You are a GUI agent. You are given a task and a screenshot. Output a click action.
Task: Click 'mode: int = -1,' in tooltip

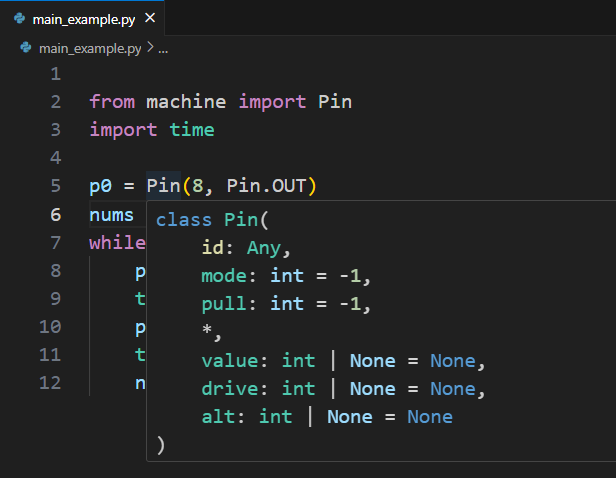[x=286, y=276]
